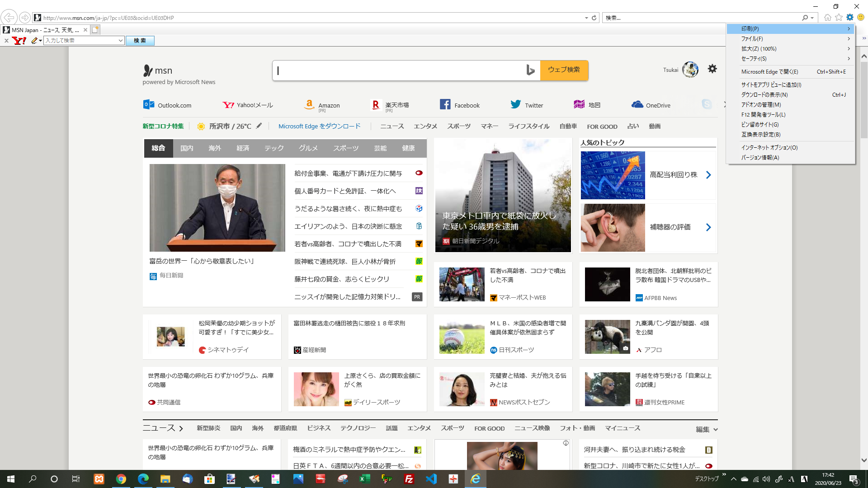
Task: Open Excel from the taskbar
Action: click(365, 479)
